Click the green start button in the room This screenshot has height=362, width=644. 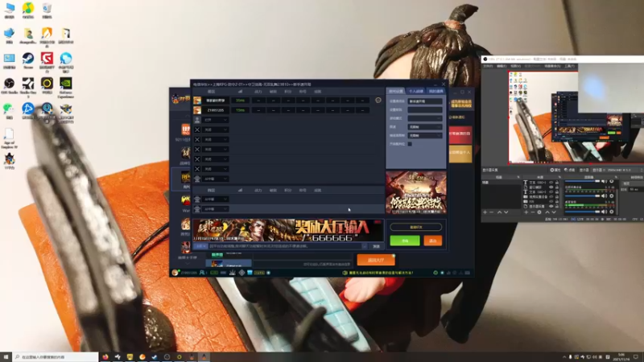pyautogui.click(x=405, y=241)
